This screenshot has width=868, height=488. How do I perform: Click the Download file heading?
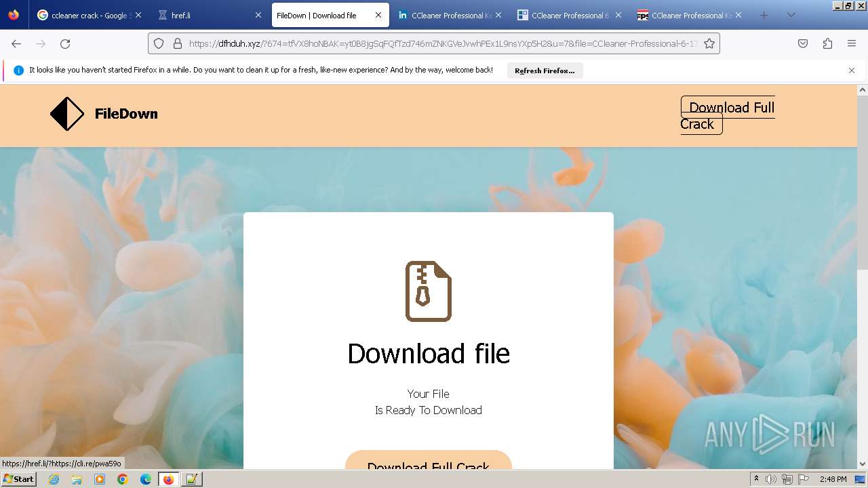429,354
